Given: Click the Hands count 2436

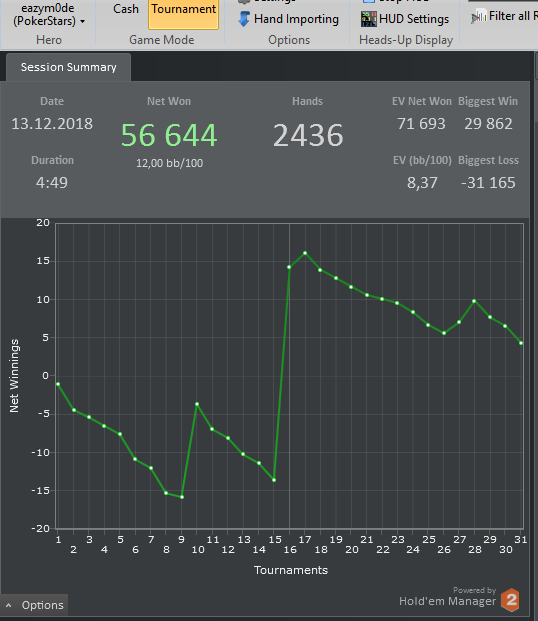Looking at the screenshot, I should [x=308, y=135].
